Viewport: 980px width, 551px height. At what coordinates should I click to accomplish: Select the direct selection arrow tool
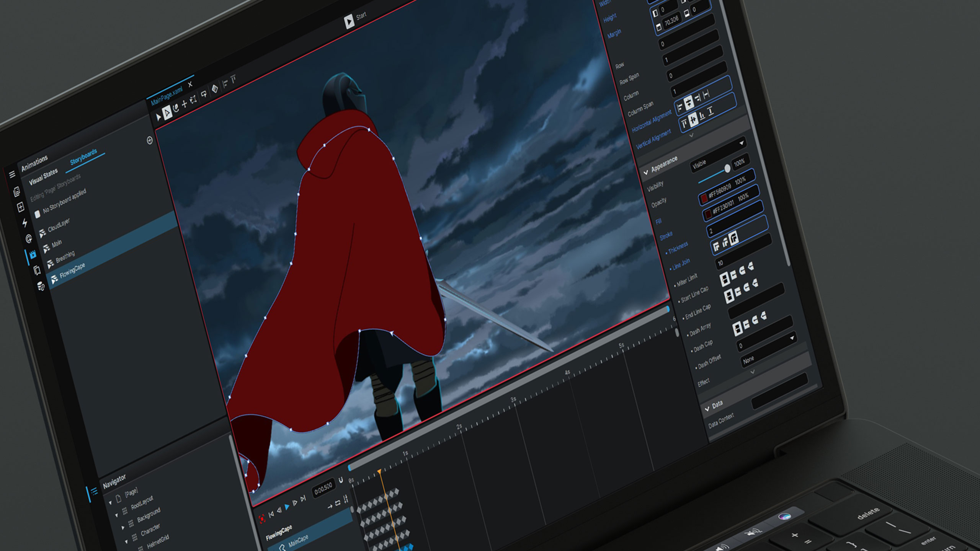(167, 113)
